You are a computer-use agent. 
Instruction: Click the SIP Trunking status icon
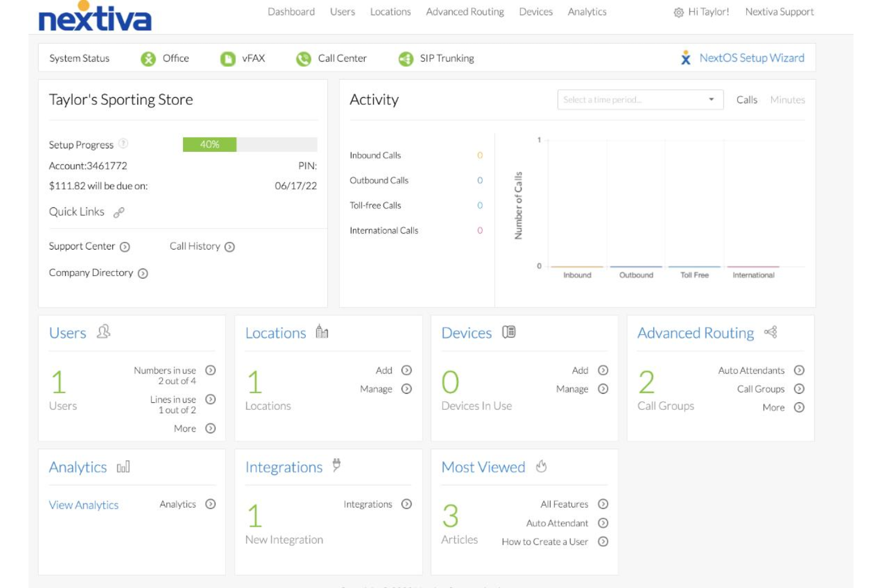pyautogui.click(x=406, y=59)
